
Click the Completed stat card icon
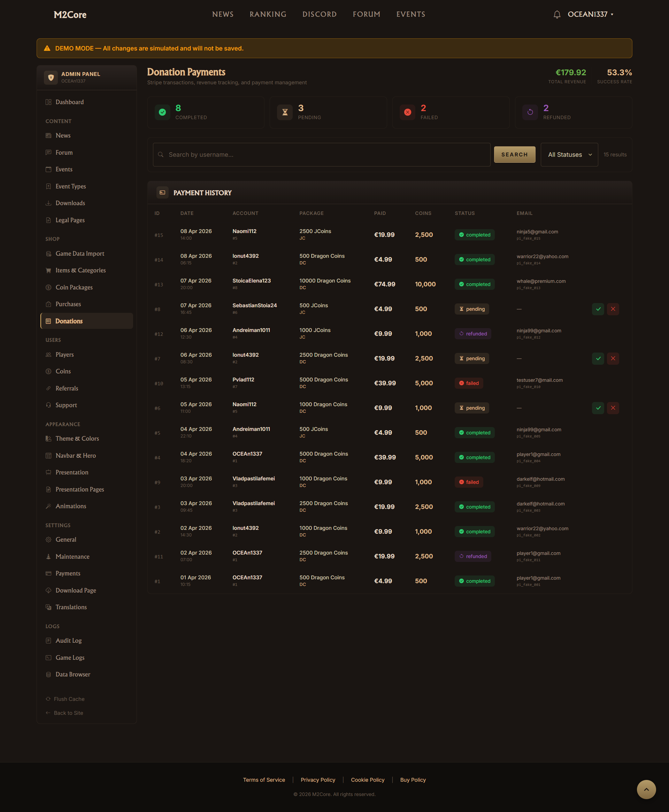coord(162,112)
